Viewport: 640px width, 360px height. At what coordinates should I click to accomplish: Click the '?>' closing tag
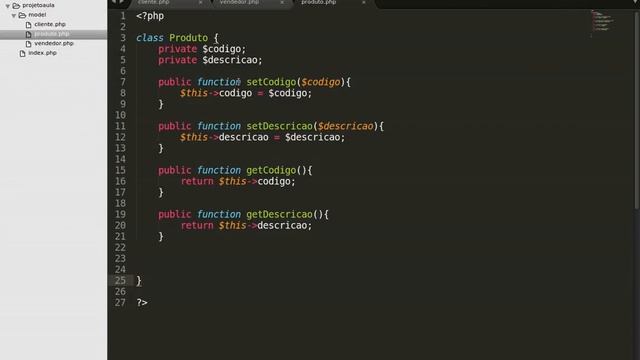coord(142,303)
